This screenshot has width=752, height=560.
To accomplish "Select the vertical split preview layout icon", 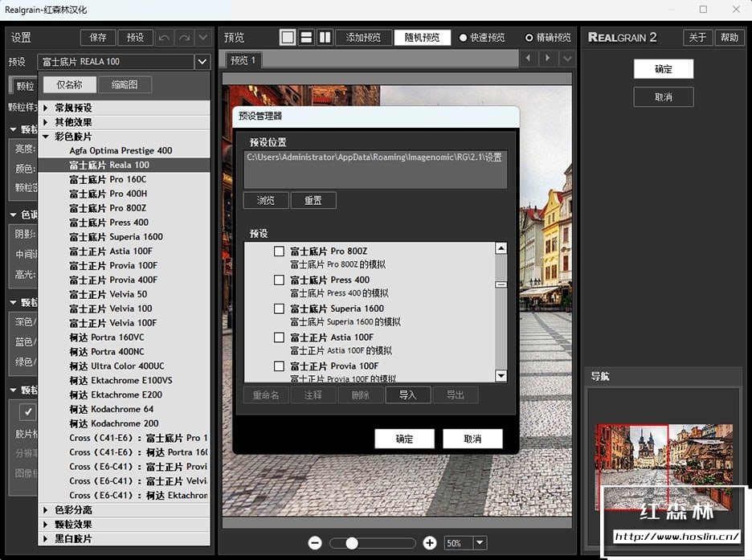I will [325, 37].
